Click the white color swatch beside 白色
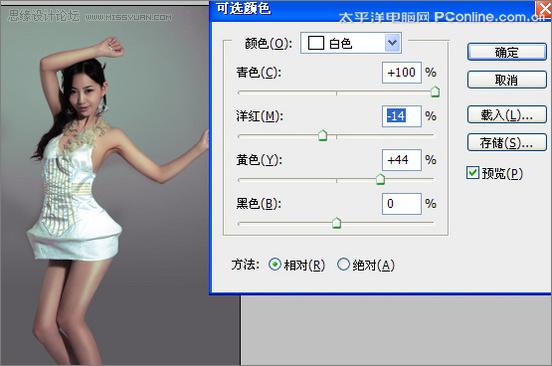The image size is (552, 366). click(316, 43)
